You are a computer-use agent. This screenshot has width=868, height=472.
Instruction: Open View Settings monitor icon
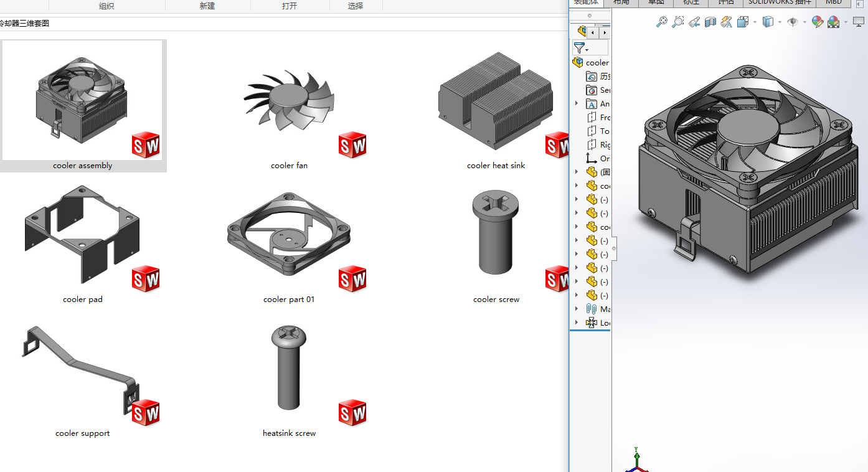pos(858,22)
